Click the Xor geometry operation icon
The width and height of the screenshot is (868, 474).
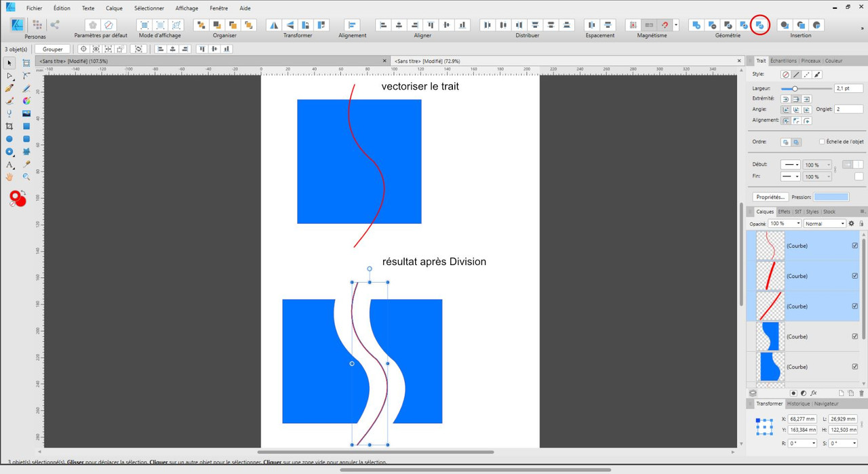744,25
